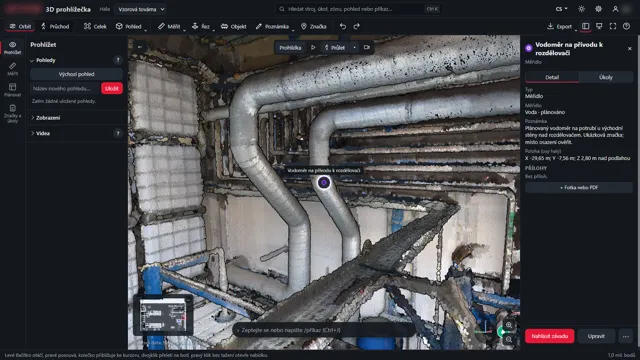Select the Objekt tool

click(233, 27)
